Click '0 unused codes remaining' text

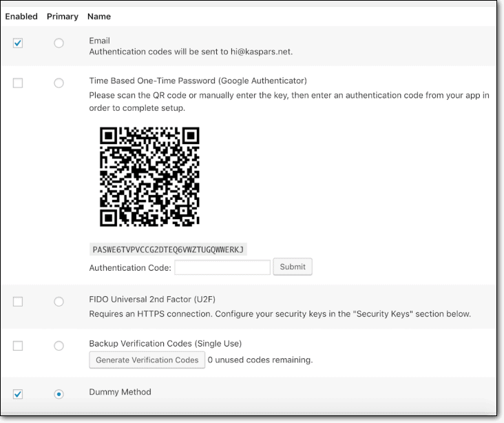point(260,360)
